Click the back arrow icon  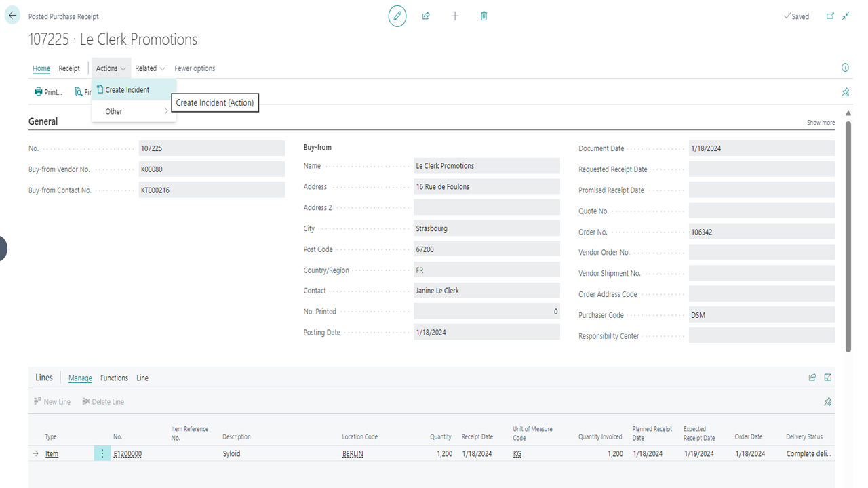[x=12, y=16]
